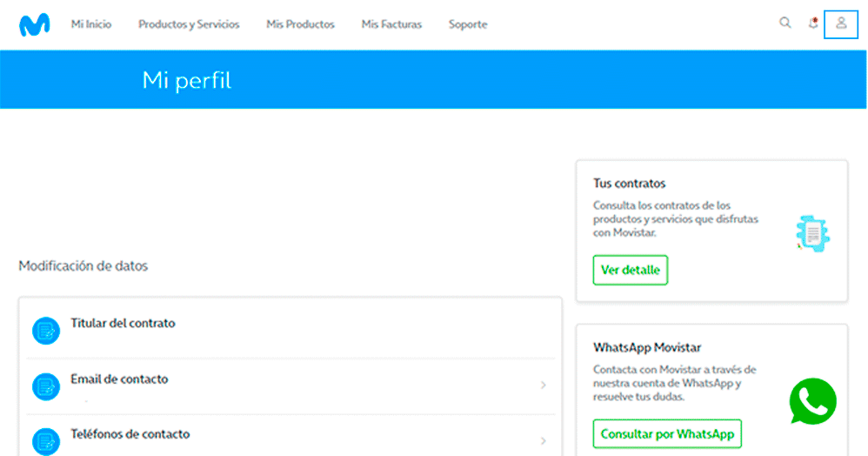Open Productos y Servicios menu
This screenshot has height=456, width=868.
(x=189, y=24)
